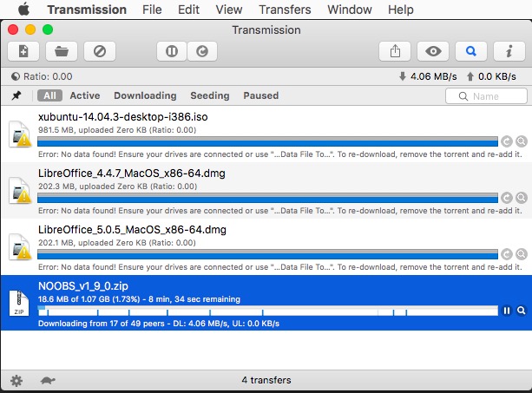Click the xubuntu error message text
Image resolution: width=532 pixels, height=393 pixels.
pos(280,154)
